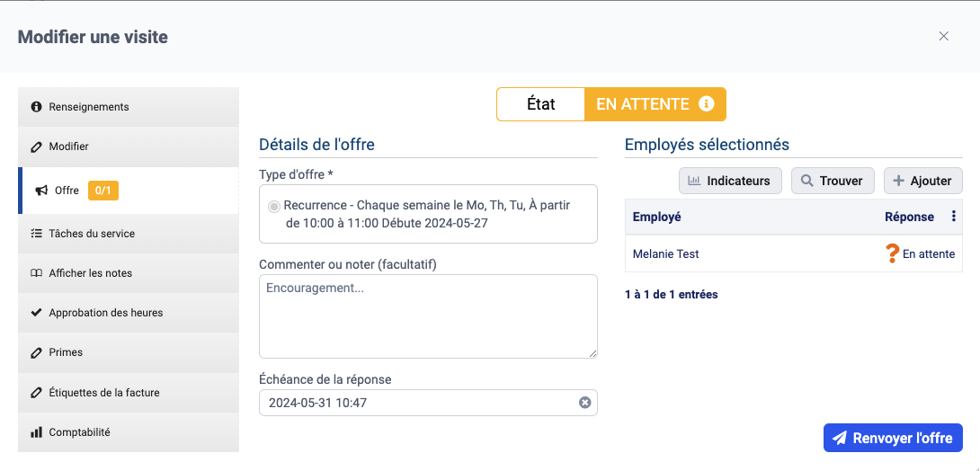The height and width of the screenshot is (471, 980).
Task: Click the Indicateurs button
Action: 729,181
